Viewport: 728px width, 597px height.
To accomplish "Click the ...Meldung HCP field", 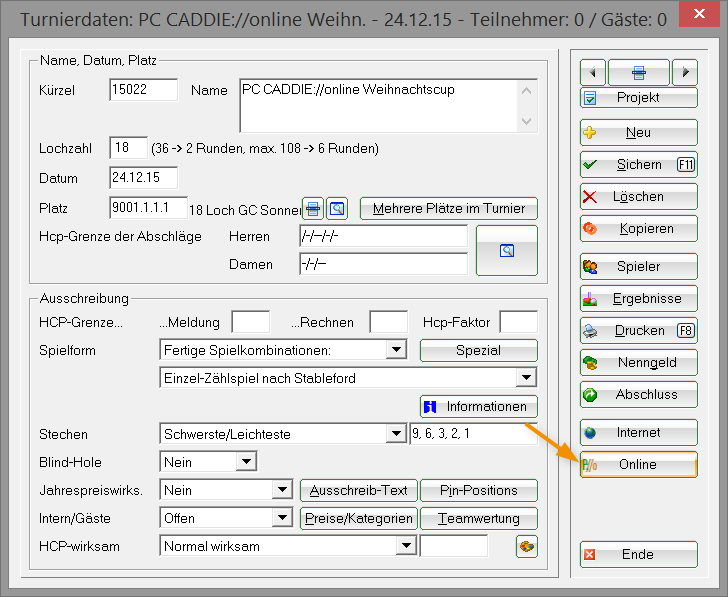I will pos(251,322).
